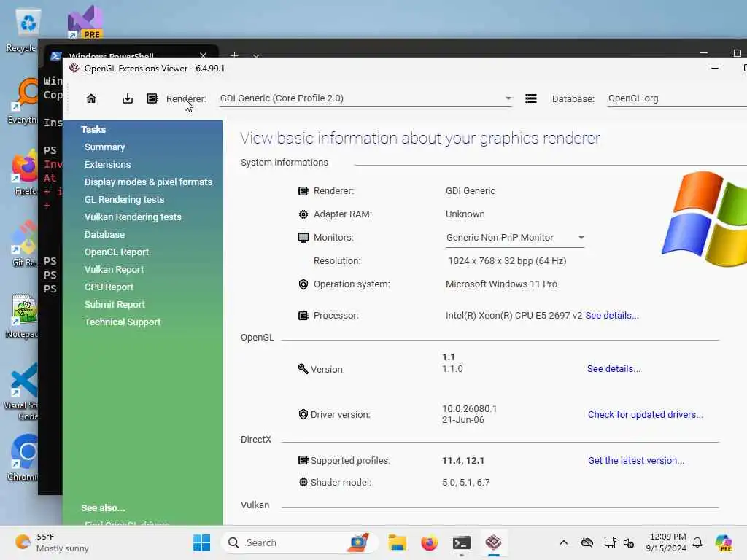Show hidden system tray icons
The height and width of the screenshot is (560, 747).
[564, 542]
